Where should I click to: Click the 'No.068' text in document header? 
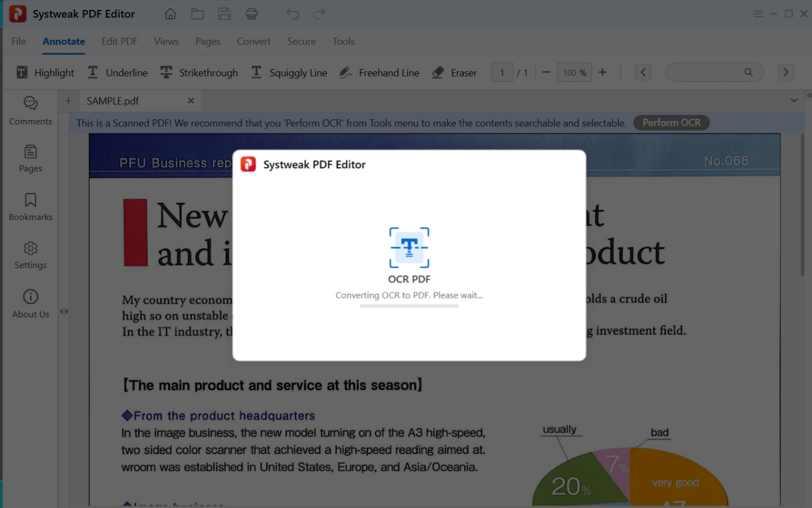726,161
